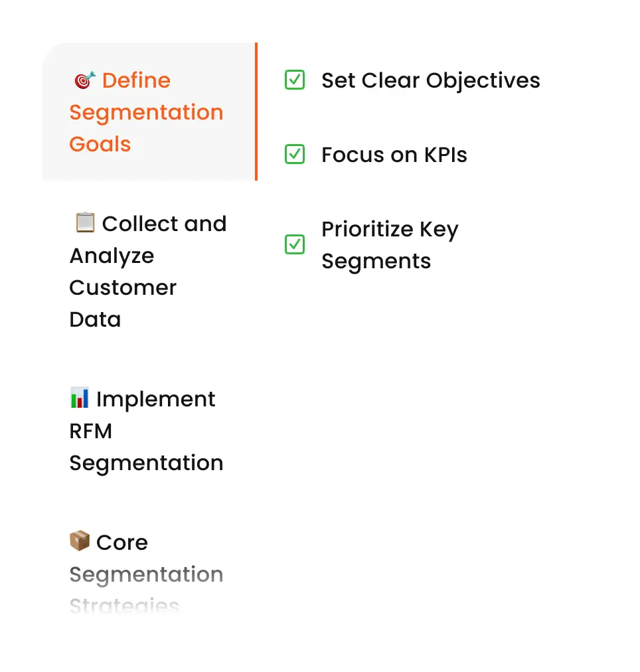Click the orange vertical active-tab indicator bar

point(256,112)
